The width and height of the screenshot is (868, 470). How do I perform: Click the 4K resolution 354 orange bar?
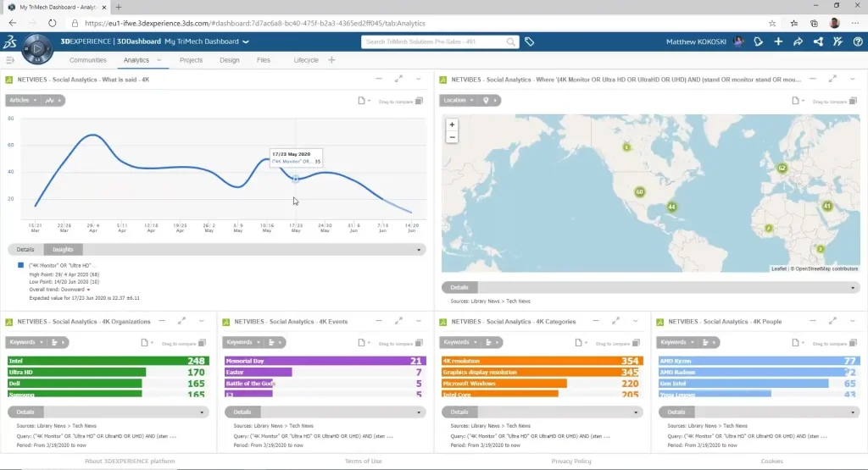542,361
